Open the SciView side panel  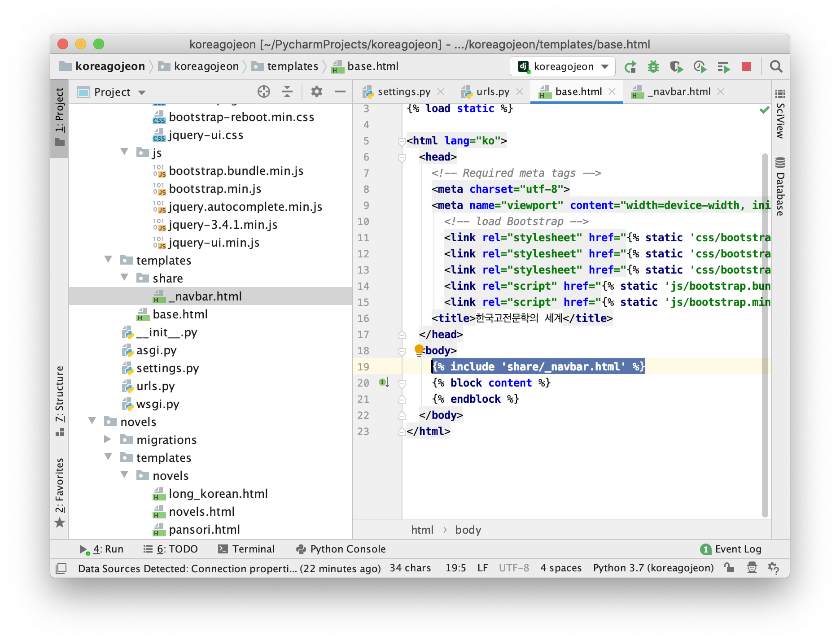(780, 115)
